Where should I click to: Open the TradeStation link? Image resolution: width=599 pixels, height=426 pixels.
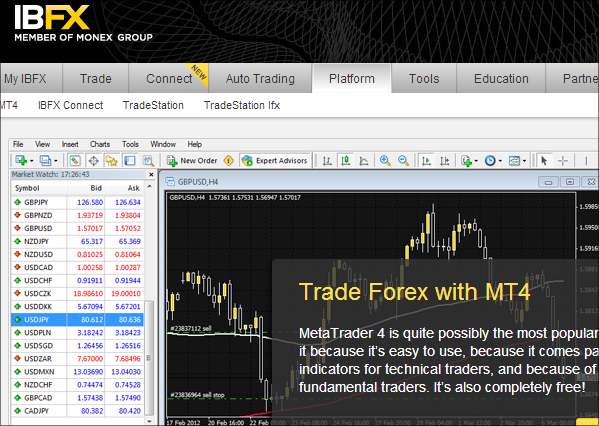pyautogui.click(x=153, y=105)
